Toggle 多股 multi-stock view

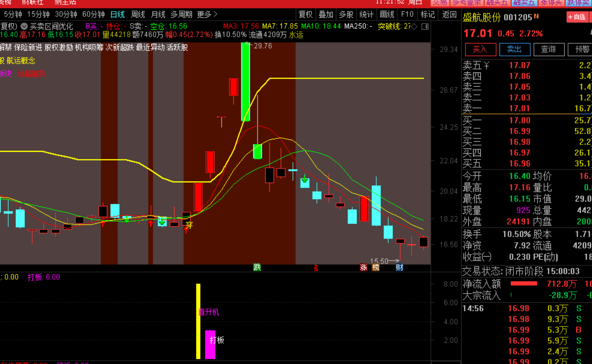click(x=346, y=14)
